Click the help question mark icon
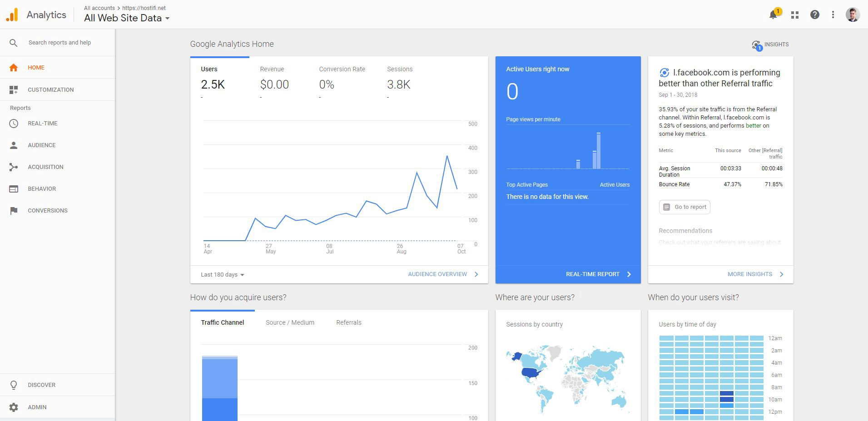 coord(815,15)
